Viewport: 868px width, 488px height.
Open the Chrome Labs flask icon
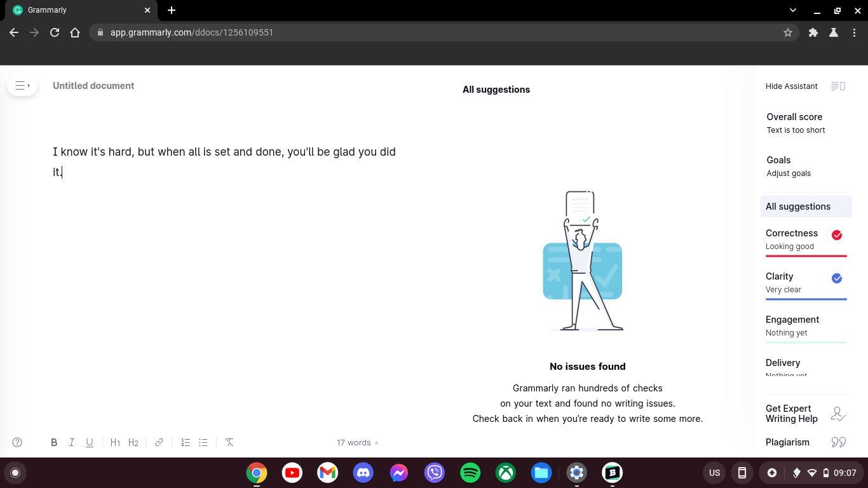tap(834, 32)
